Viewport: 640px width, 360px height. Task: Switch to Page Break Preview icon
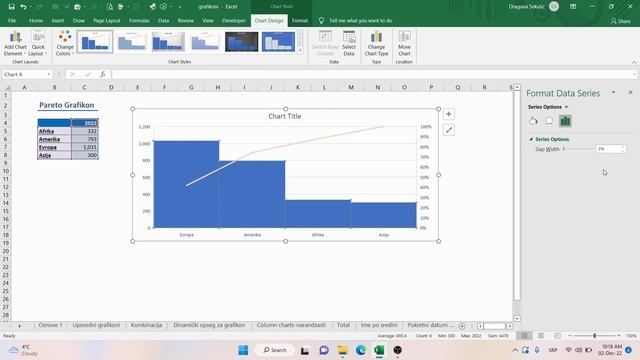557,336
